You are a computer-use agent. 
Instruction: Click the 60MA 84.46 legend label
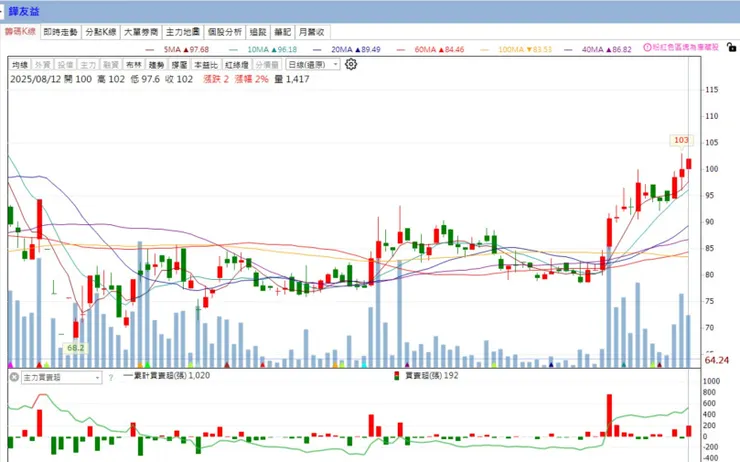[439, 50]
